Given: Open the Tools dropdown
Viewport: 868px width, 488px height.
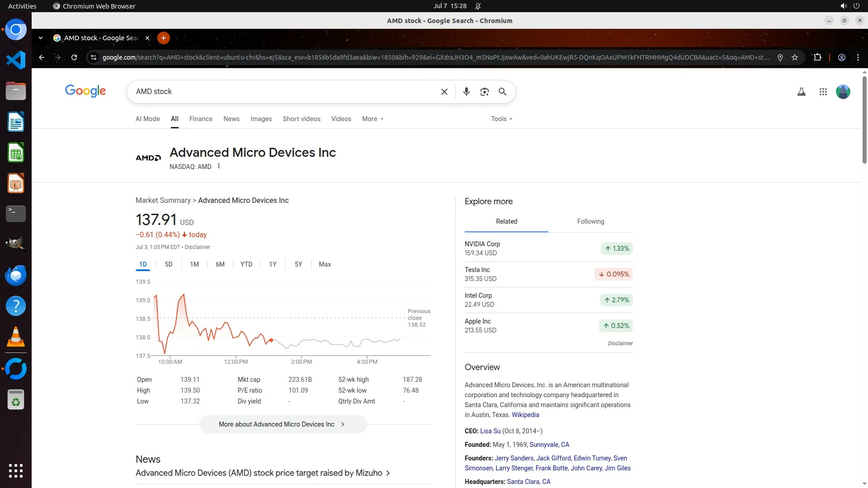Looking at the screenshot, I should click(x=501, y=119).
